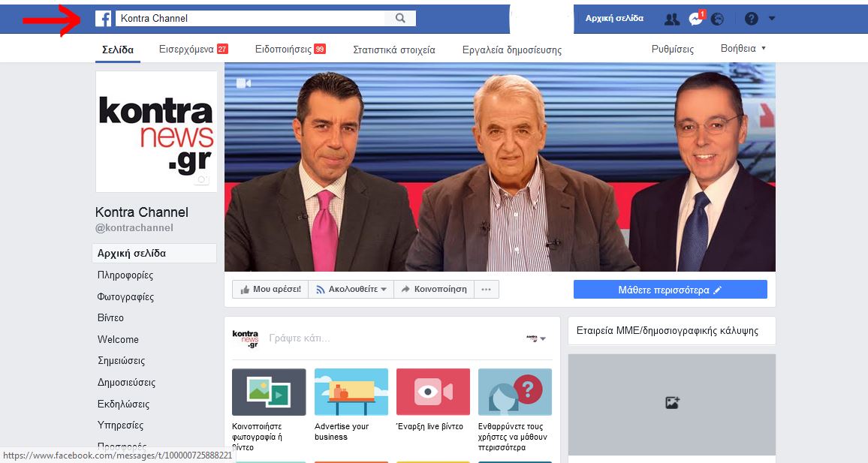Screen dimensions: 868x463
Task: Open the help question mark icon
Action: [751, 19]
